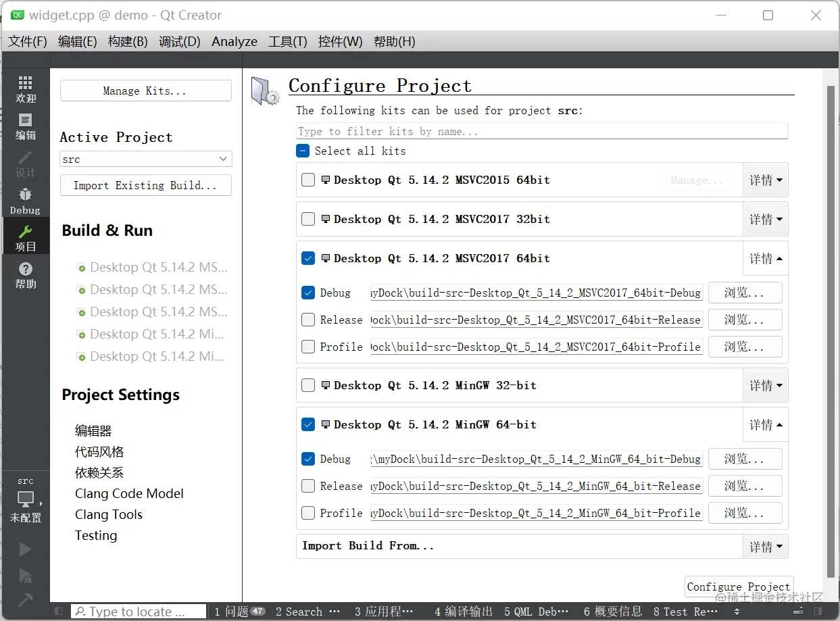Click the vertical scrollbar of the kits list

(831, 331)
